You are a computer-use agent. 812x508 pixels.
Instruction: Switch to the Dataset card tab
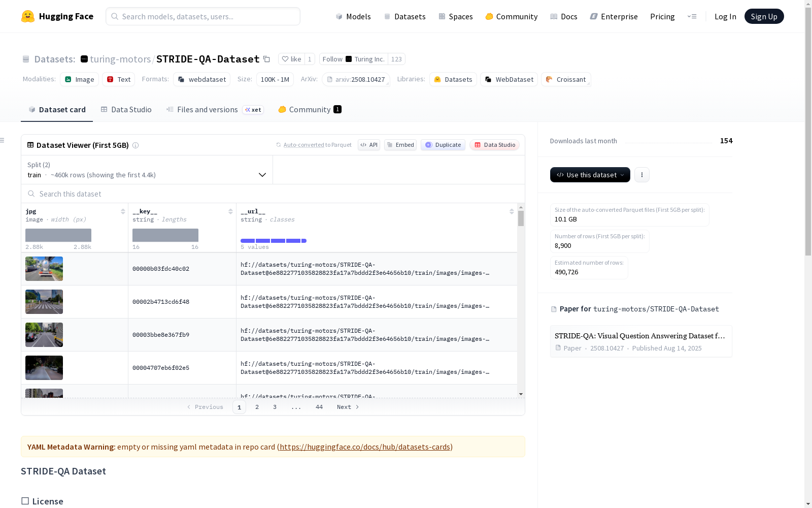[x=57, y=110]
